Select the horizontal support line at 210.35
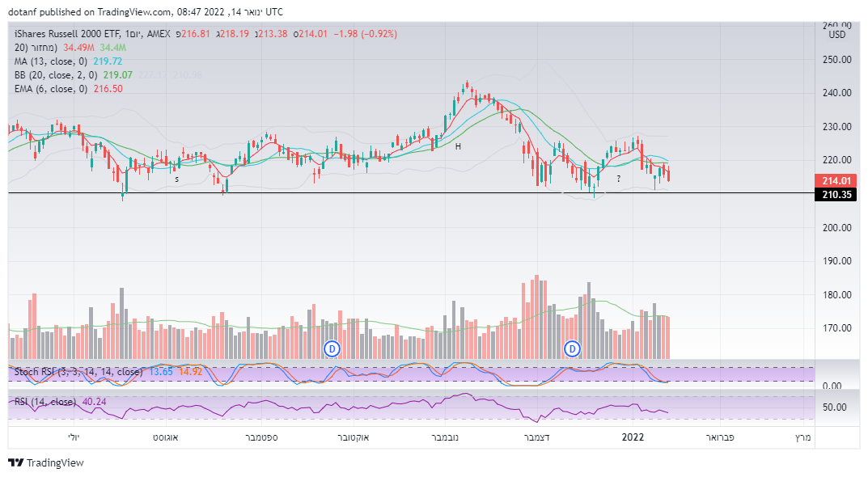Viewport: 868px width, 477px height. pyautogui.click(x=411, y=193)
